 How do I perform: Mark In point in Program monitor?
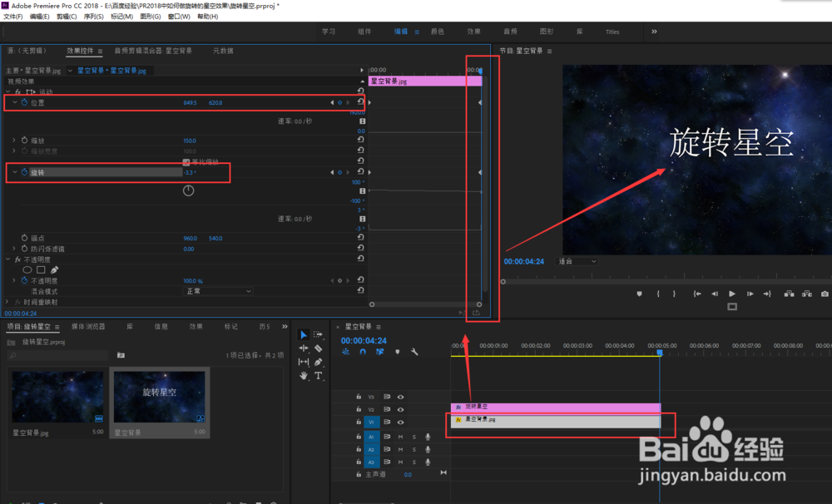click(x=658, y=294)
